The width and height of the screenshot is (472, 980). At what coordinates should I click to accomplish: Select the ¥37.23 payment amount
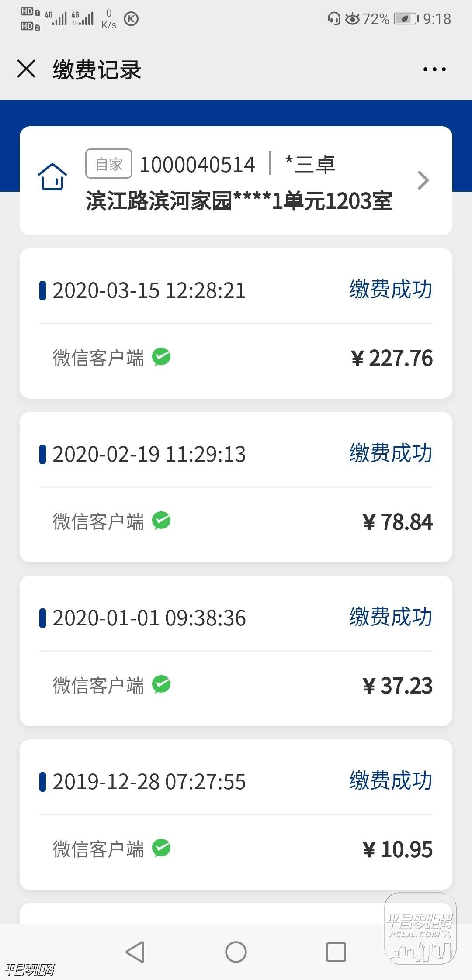coord(398,686)
